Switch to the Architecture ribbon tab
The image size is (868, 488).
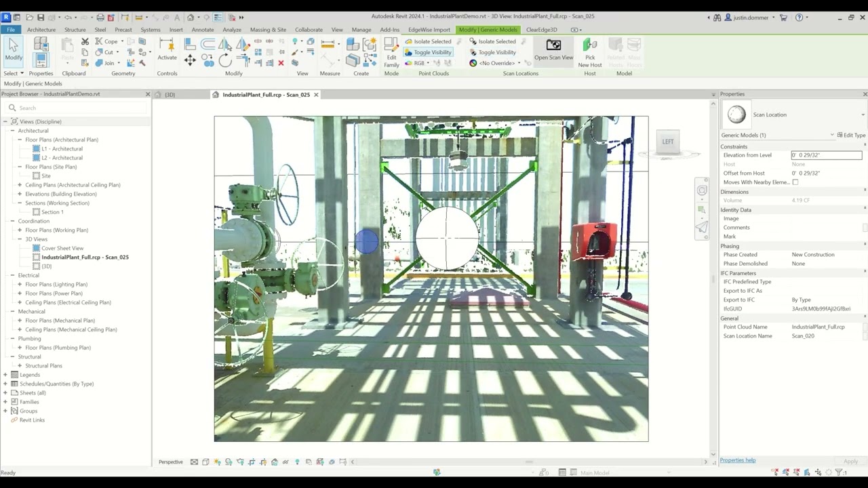pyautogui.click(x=41, y=30)
